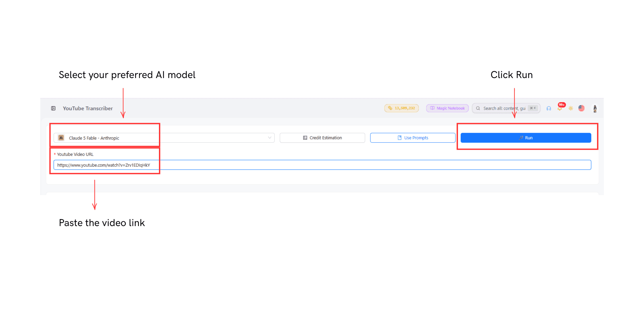The width and height of the screenshot is (644, 319).
Task: Click the Youtube Video URL label
Action: 75,154
